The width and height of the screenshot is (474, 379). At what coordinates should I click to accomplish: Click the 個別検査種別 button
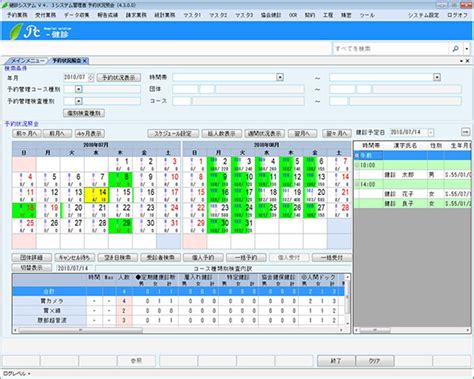pyautogui.click(x=84, y=113)
